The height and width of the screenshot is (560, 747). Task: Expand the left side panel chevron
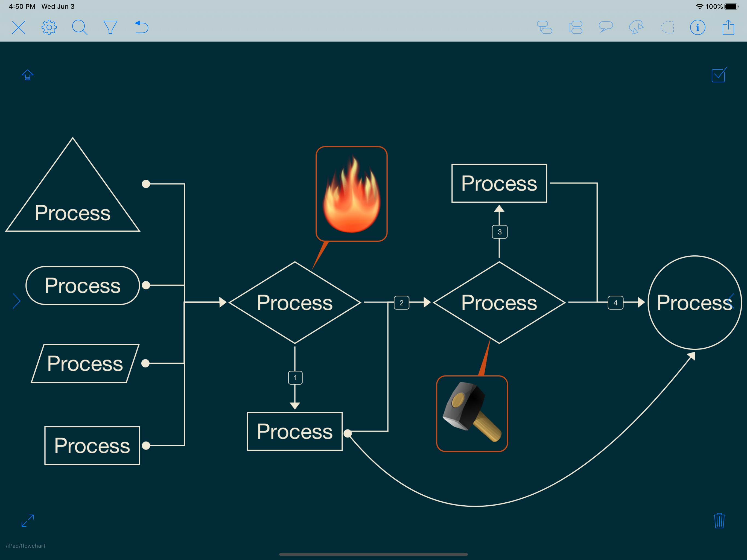[17, 301]
